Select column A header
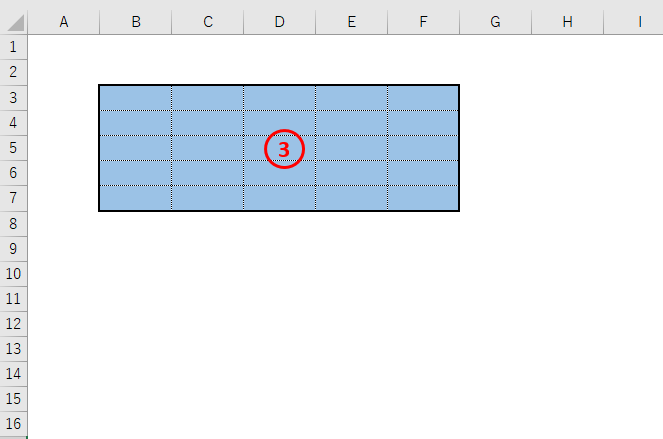Viewport: 663px width, 439px height. coord(63,22)
